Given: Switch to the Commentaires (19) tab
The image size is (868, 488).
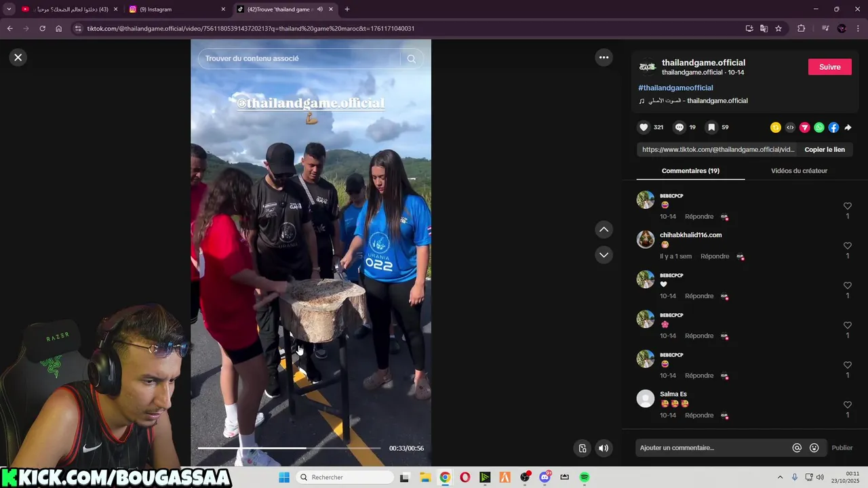Looking at the screenshot, I should (x=690, y=171).
